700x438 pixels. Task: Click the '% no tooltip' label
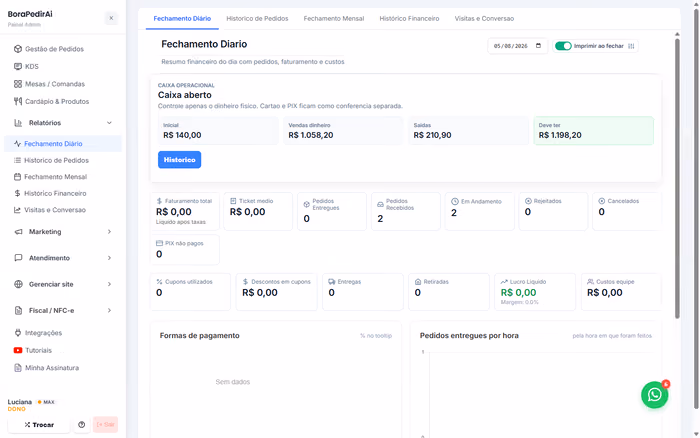(376, 336)
